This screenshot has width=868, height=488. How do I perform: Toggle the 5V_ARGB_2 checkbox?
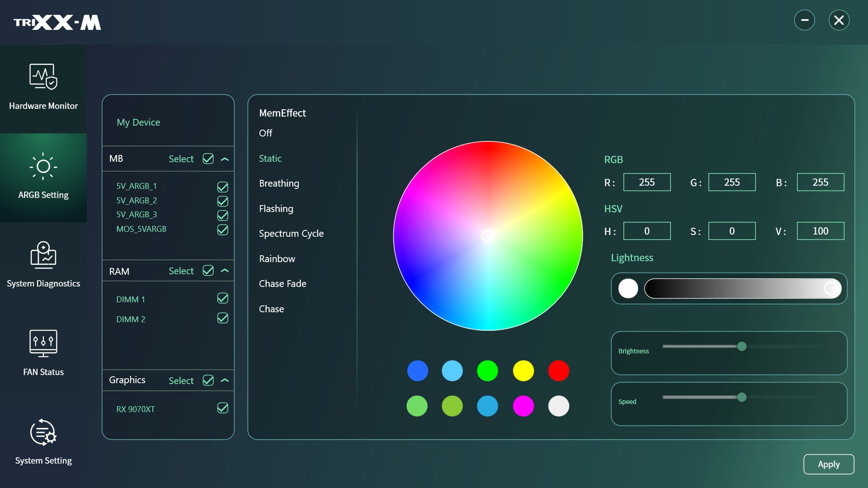(x=222, y=201)
